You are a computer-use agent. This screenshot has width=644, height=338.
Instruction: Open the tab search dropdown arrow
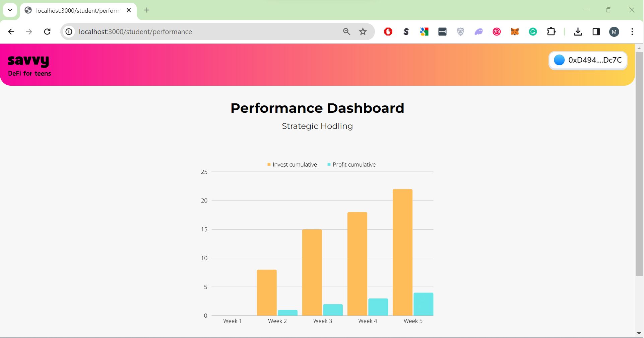pos(10,10)
